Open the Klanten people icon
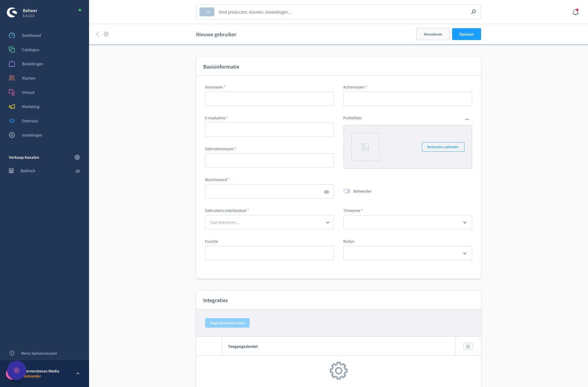This screenshot has width=588, height=387. click(12, 78)
